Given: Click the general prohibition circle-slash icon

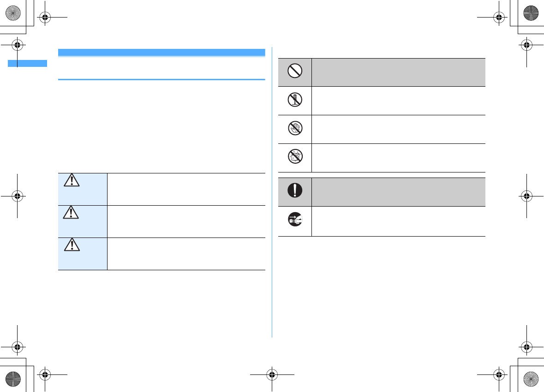Looking at the screenshot, I should tap(296, 71).
